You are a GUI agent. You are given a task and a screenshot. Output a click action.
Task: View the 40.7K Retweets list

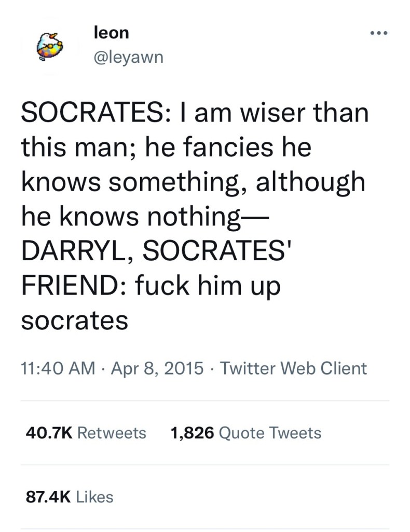pyautogui.click(x=86, y=433)
